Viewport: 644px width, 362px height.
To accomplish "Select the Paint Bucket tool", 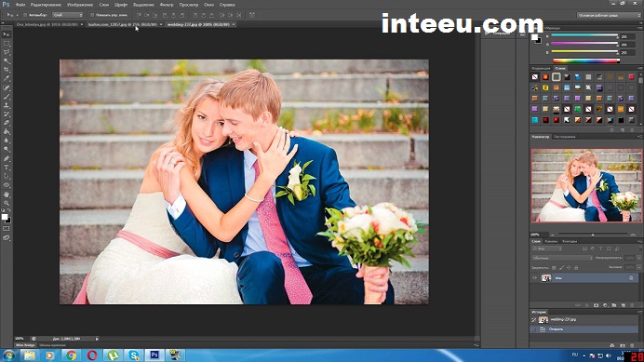I will (x=7, y=131).
